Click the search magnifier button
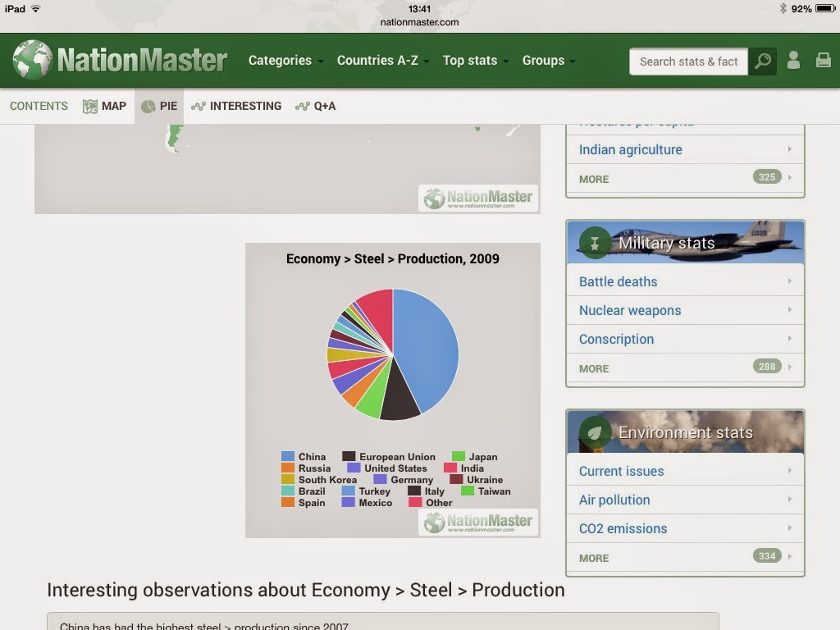 click(x=762, y=61)
